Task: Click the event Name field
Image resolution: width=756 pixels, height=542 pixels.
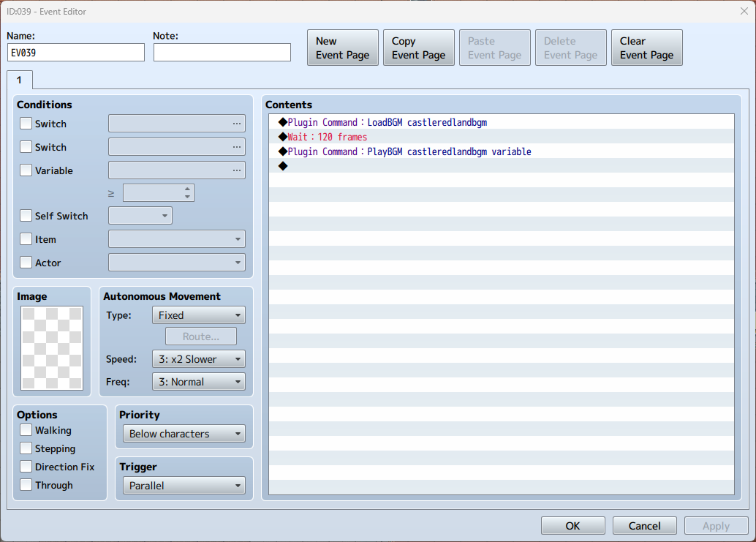Action: click(x=76, y=53)
